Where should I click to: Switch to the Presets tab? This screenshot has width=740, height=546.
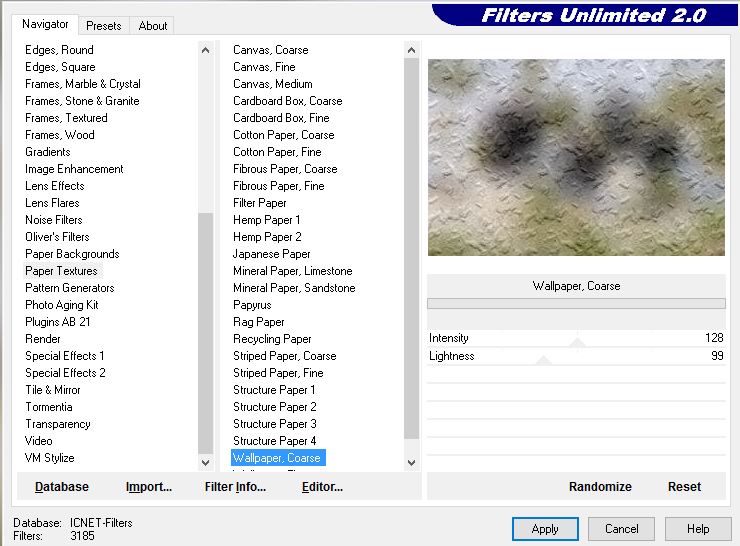[x=103, y=26]
